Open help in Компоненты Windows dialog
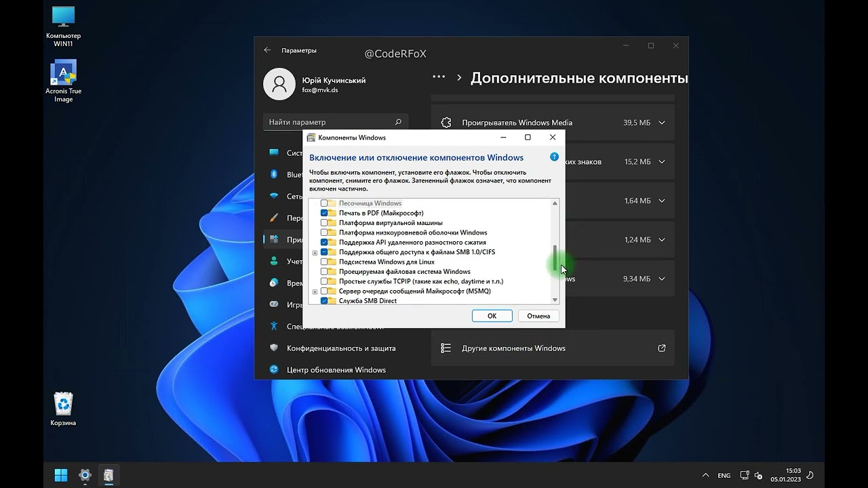Viewport: 868px width, 488px height. pyautogui.click(x=554, y=157)
